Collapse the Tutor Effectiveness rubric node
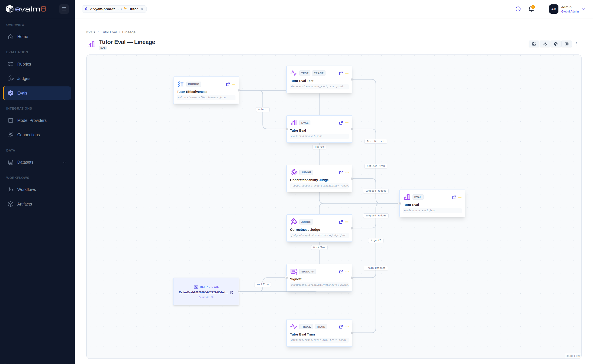593x364 pixels. [234, 84]
